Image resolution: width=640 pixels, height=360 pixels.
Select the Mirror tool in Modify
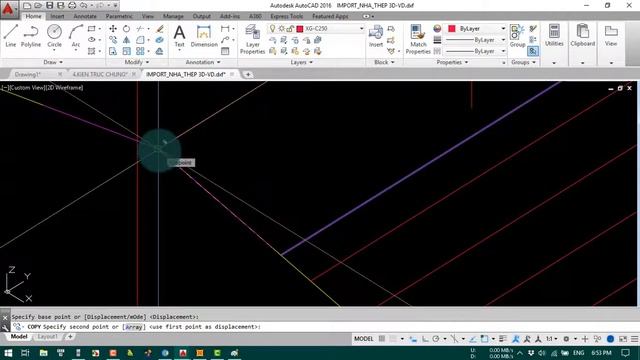[127, 40]
